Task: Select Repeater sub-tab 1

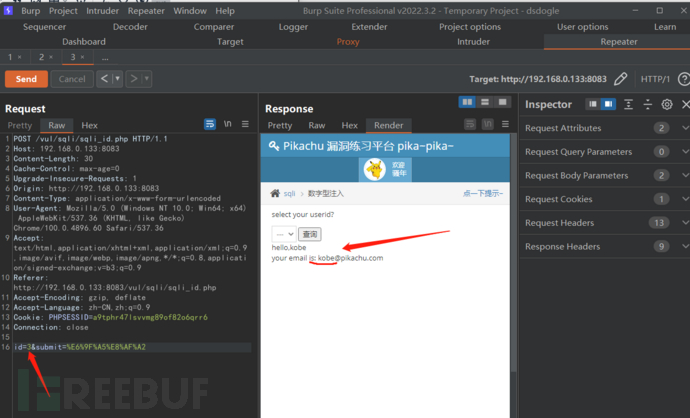Action: (10, 57)
